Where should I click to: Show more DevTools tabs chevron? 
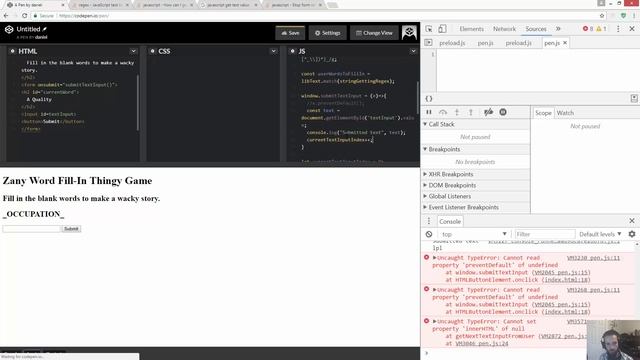tap(558, 29)
